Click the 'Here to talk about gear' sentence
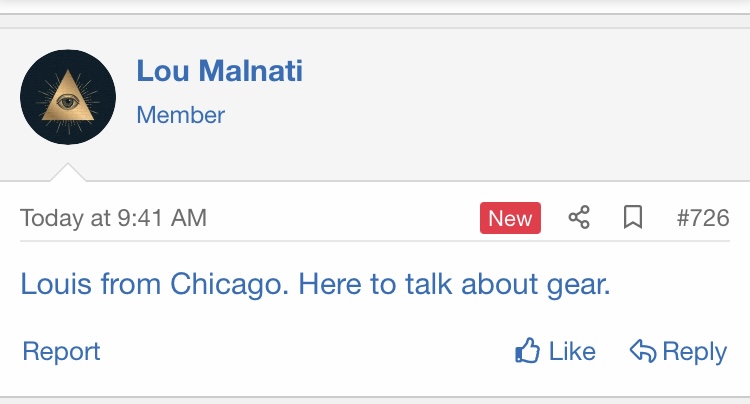The image size is (750, 404). pyautogui.click(x=454, y=284)
